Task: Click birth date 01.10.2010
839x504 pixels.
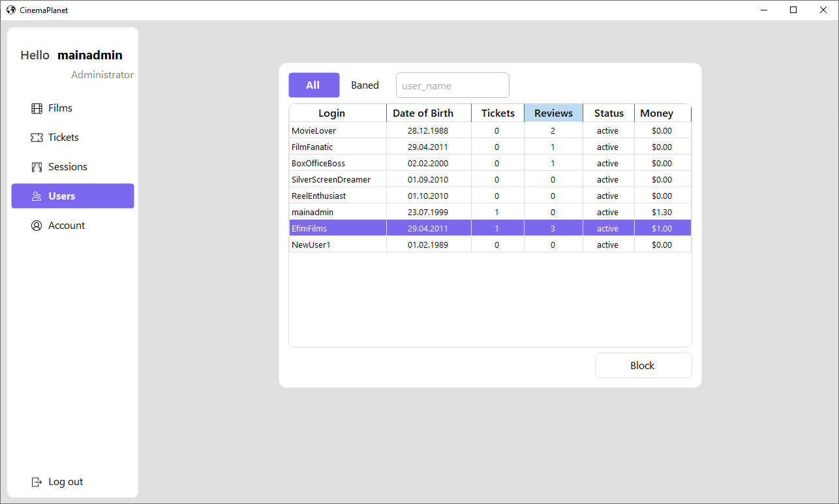Action: point(428,196)
